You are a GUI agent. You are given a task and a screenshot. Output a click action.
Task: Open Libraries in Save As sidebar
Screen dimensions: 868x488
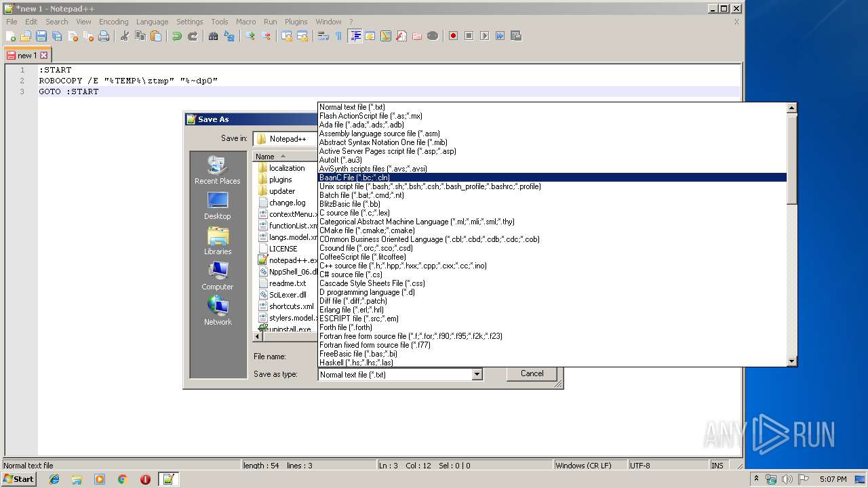tap(218, 241)
